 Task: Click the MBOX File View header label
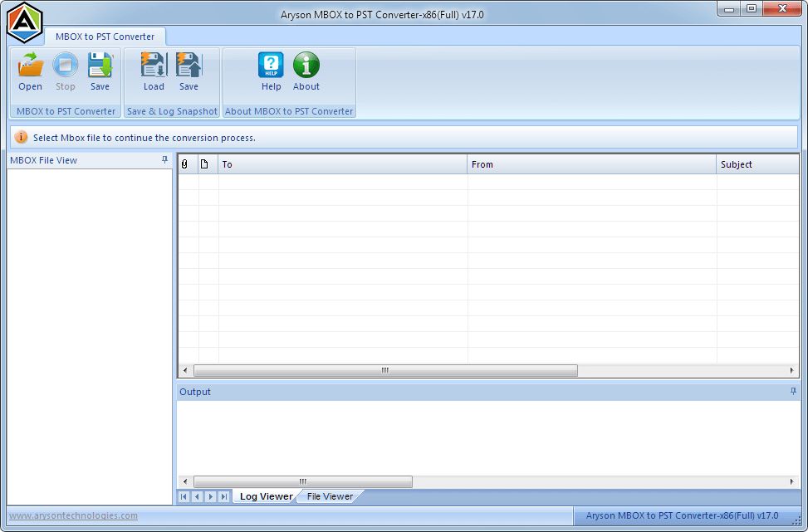pyautogui.click(x=43, y=160)
